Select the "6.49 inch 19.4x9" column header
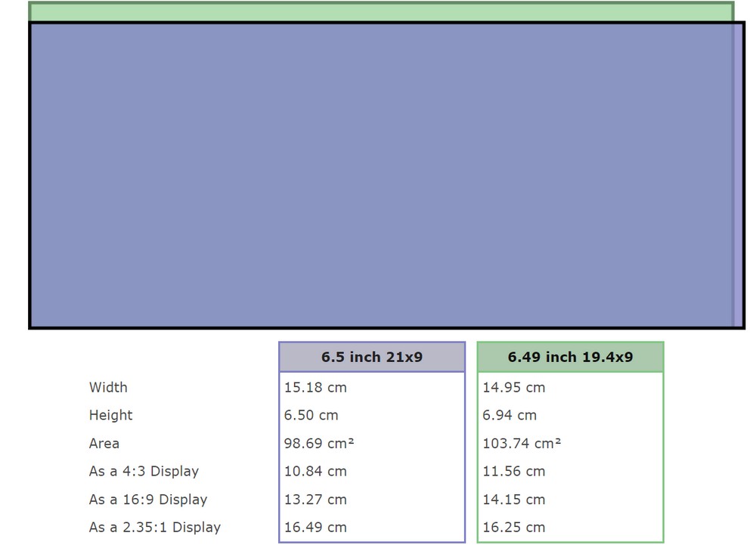 [x=570, y=357]
